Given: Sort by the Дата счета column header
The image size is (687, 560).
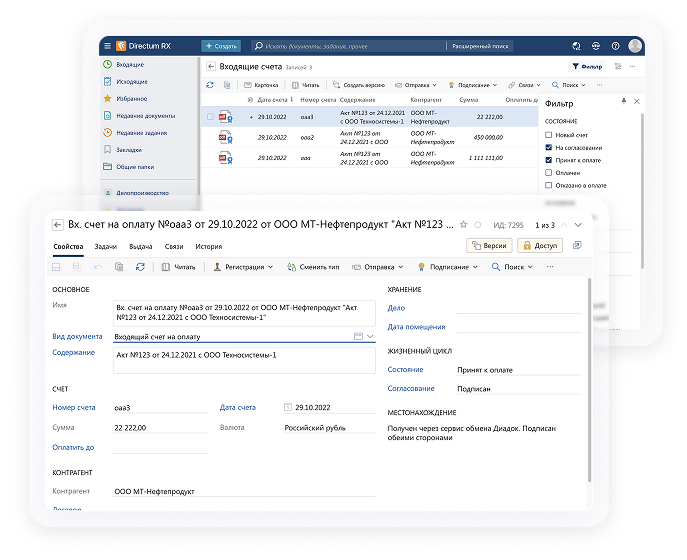Looking at the screenshot, I should (x=272, y=100).
